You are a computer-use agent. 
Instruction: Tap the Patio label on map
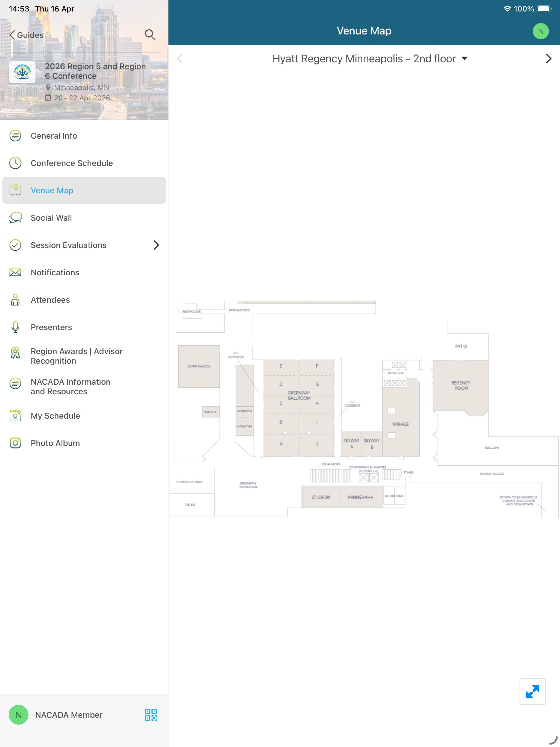[461, 346]
